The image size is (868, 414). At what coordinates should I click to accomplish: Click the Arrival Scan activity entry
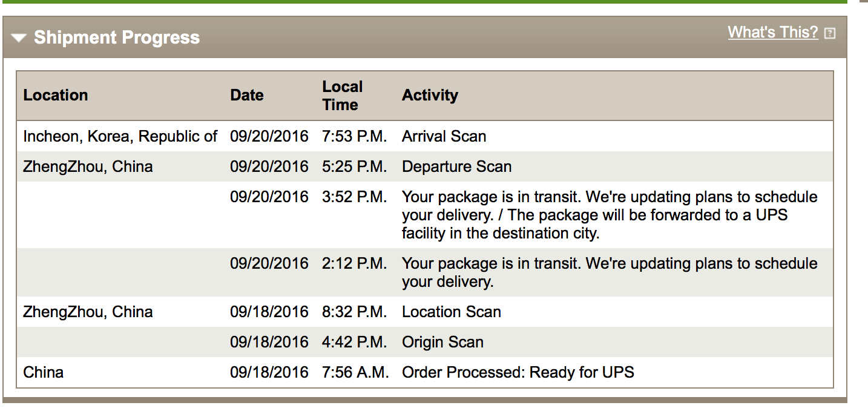coord(444,136)
